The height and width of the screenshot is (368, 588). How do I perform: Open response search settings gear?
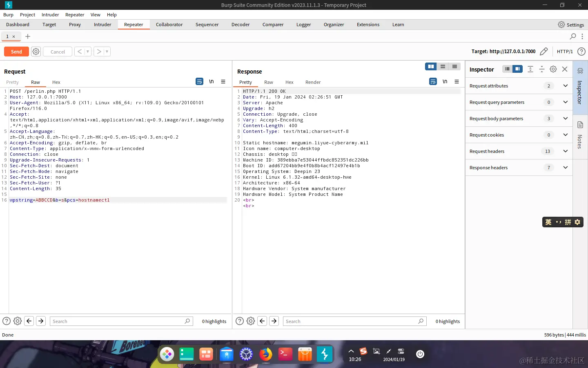point(251,321)
